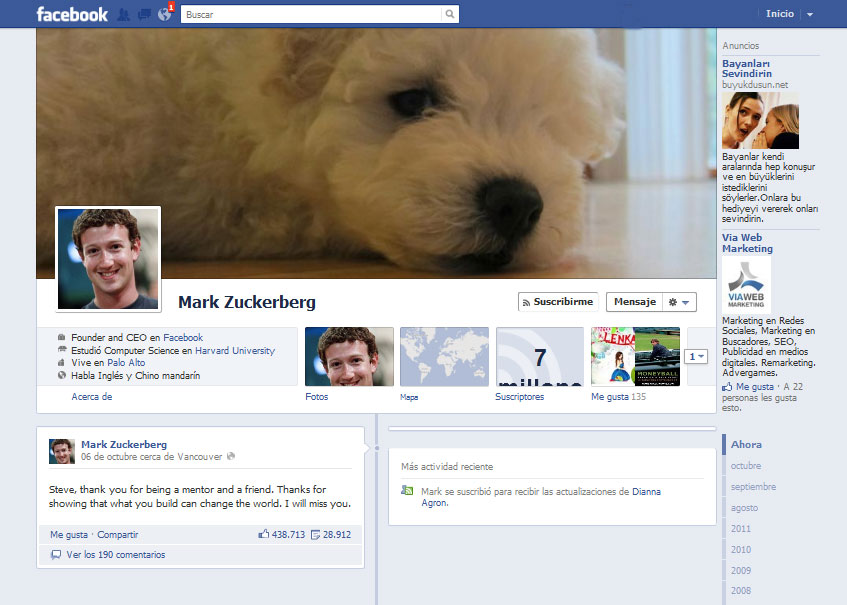Image resolution: width=847 pixels, height=605 pixels.
Task: Expand more sections dropdown labeled 1
Action: [696, 357]
